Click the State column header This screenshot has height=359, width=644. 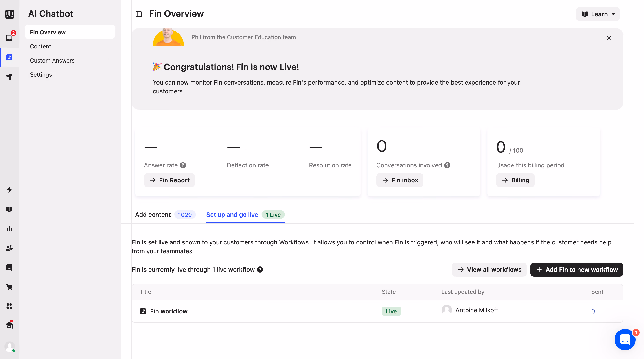pos(388,292)
